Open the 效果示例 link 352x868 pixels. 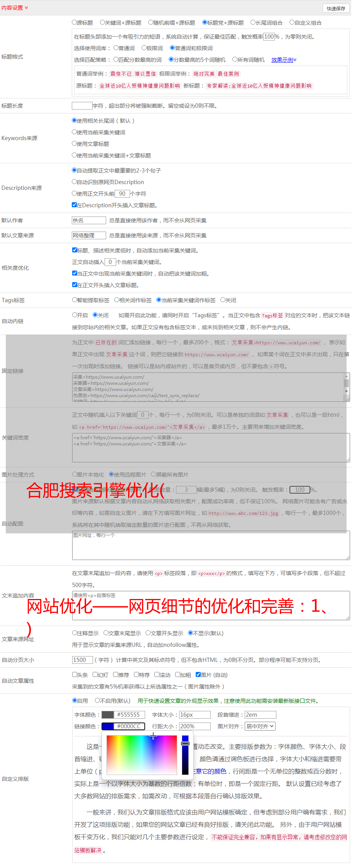click(284, 60)
